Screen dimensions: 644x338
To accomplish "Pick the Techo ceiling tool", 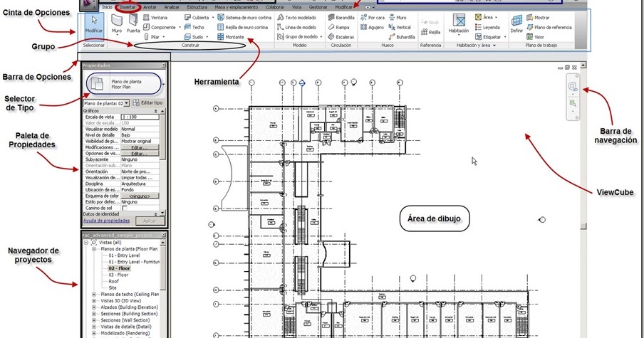I will [194, 27].
